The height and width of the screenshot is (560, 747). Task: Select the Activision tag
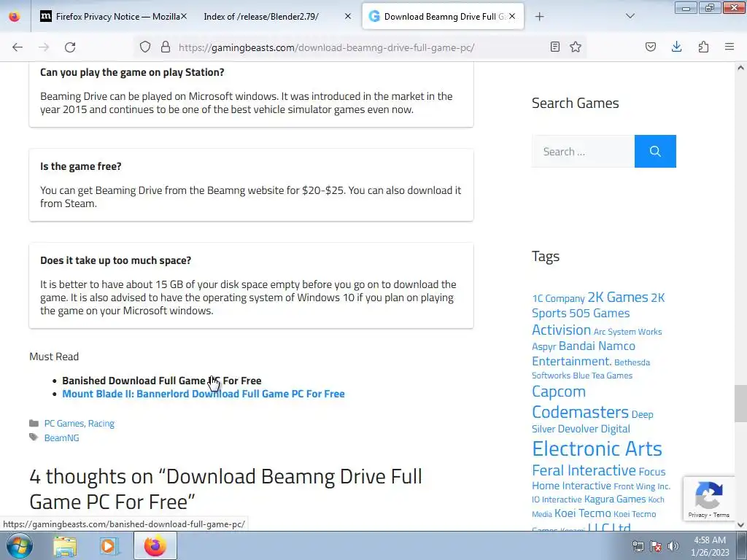(561, 330)
